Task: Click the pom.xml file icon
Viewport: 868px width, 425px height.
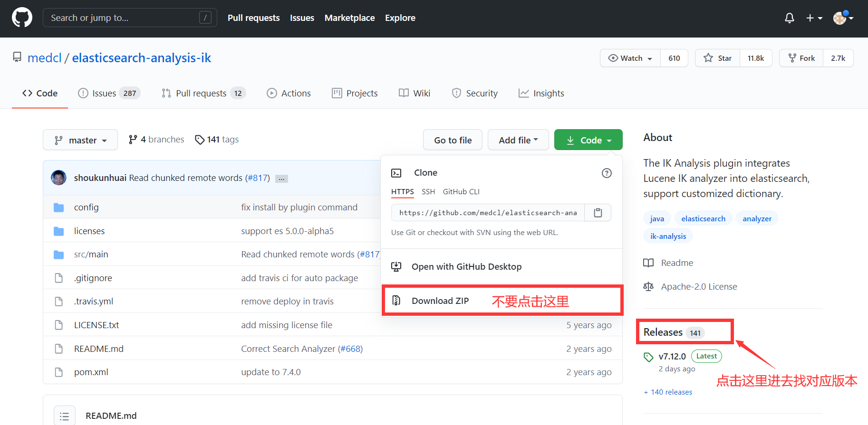Action: pyautogui.click(x=59, y=372)
